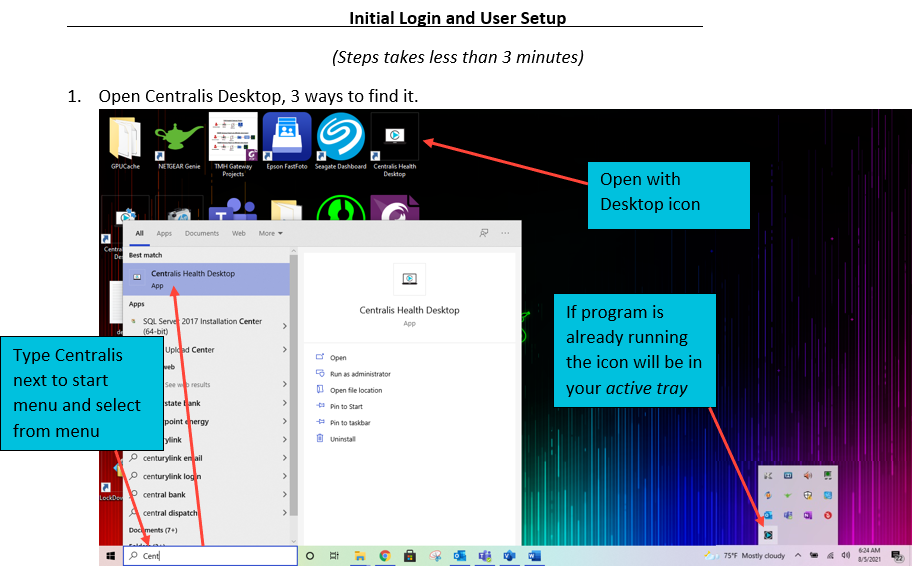This screenshot has height=578, width=924.
Task: Select the Microsoft Teams desktop icon
Action: coord(232,209)
